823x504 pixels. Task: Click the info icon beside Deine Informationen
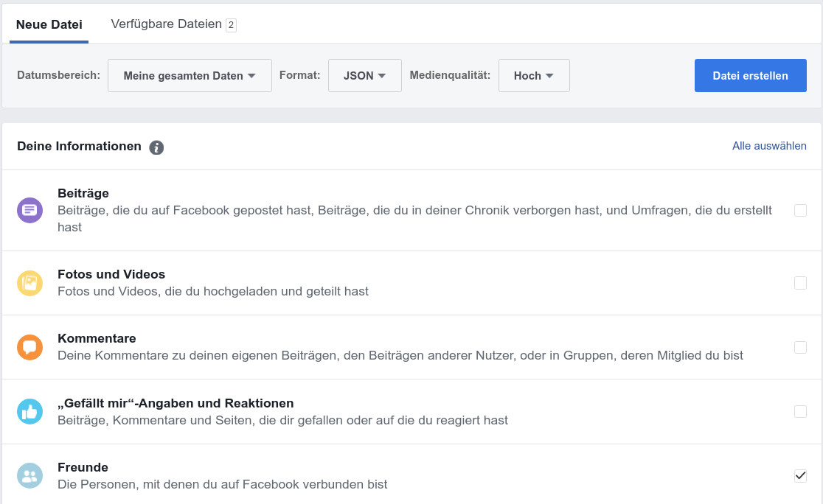click(x=156, y=147)
